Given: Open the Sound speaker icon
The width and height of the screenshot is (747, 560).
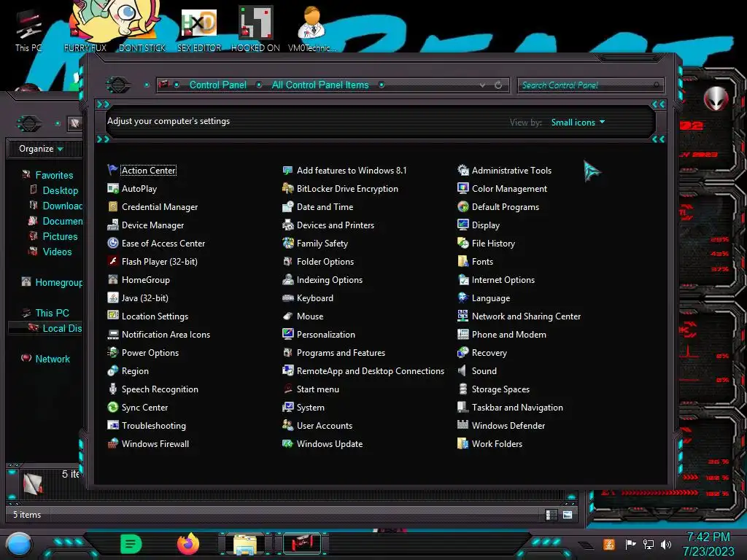Looking at the screenshot, I should point(462,370).
